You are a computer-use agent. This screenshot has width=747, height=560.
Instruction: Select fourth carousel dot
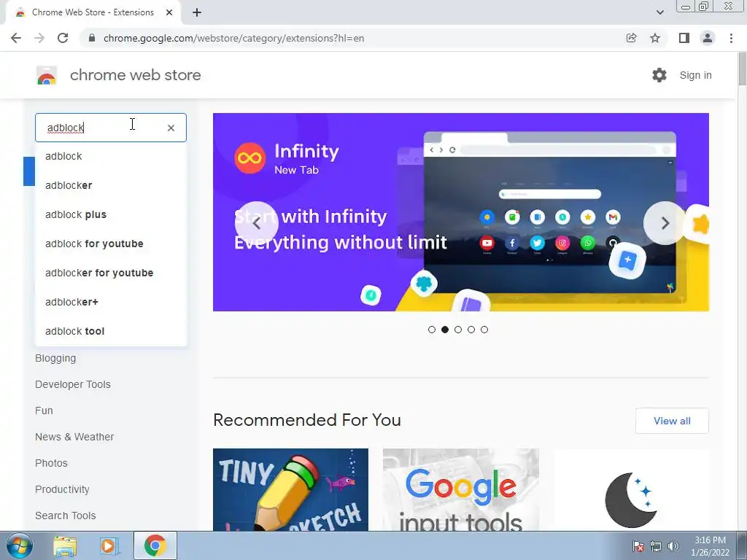click(471, 330)
